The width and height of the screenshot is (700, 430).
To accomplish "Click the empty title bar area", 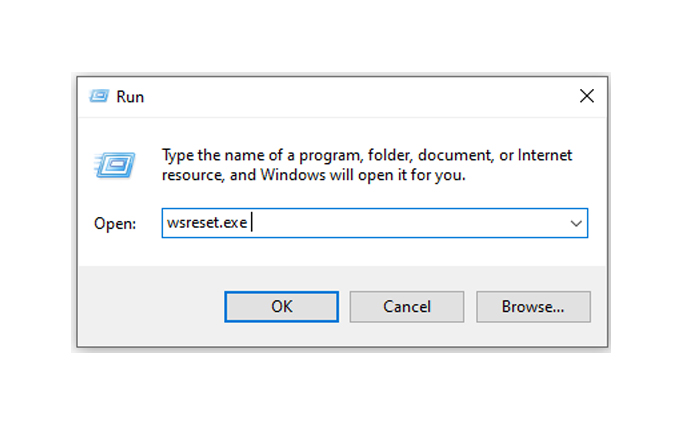I will 350,96.
